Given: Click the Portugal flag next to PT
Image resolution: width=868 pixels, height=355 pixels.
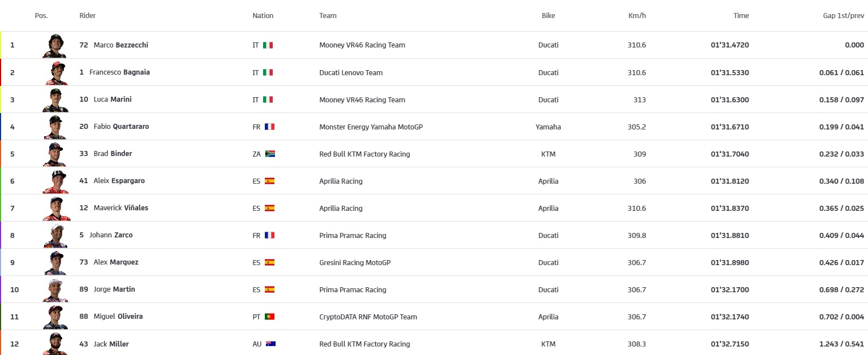Looking at the screenshot, I should (269, 317).
